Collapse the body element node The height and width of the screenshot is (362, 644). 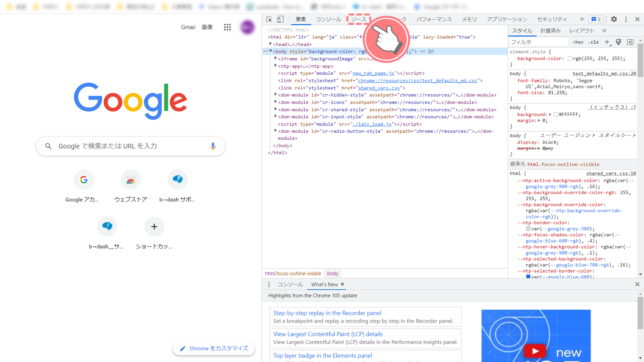point(270,51)
